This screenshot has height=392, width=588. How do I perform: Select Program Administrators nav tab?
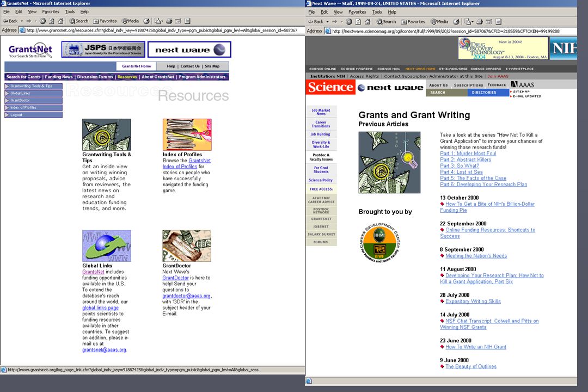coord(202,77)
